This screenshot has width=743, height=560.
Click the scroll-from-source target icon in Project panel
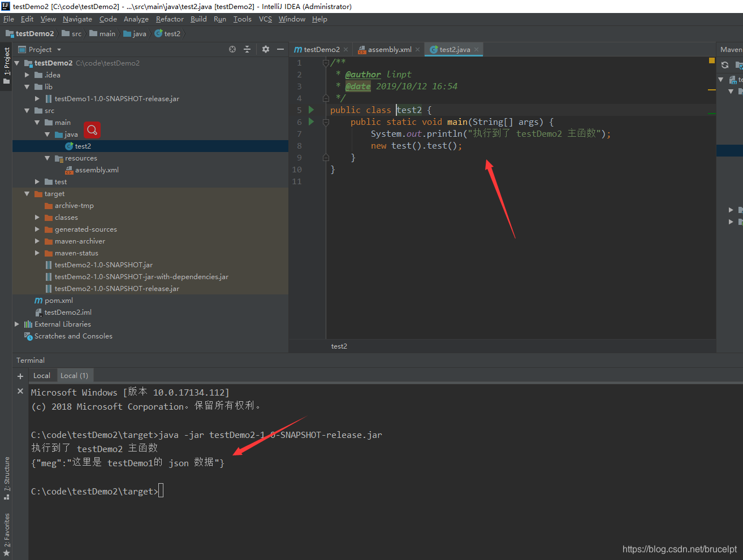(x=232, y=50)
